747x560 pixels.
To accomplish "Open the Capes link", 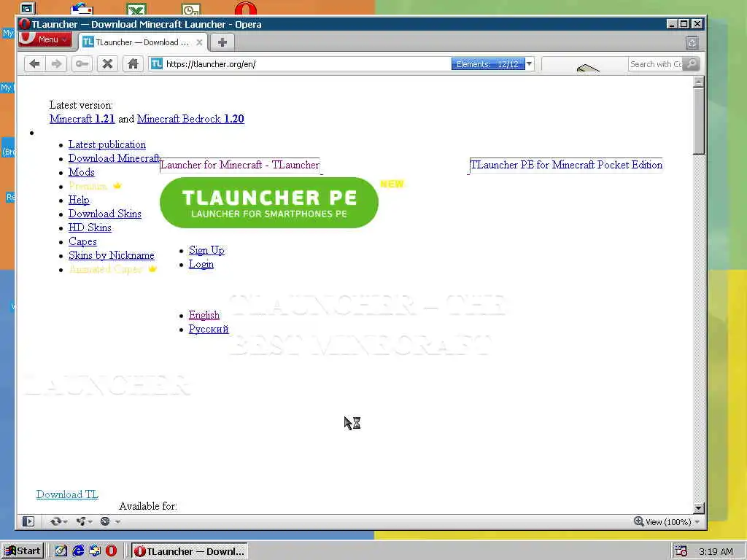I will tap(82, 241).
